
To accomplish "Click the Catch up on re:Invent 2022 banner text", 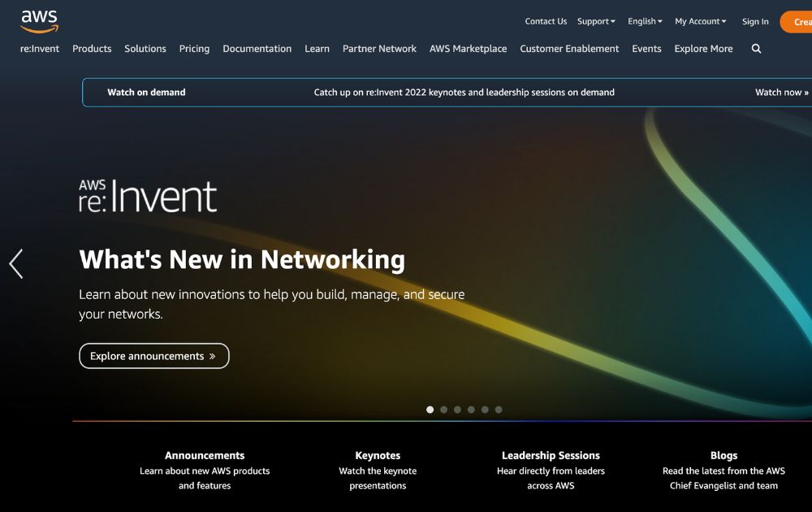I will click(x=464, y=93).
